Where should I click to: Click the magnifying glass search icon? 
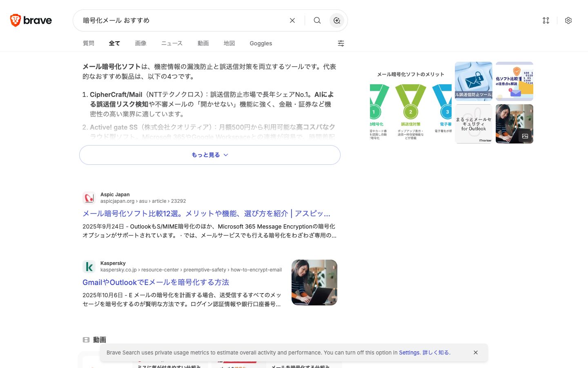pos(317,20)
